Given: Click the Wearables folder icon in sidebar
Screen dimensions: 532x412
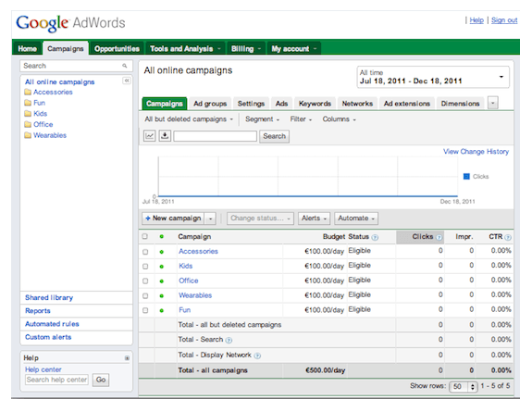Looking at the screenshot, I should [x=28, y=135].
